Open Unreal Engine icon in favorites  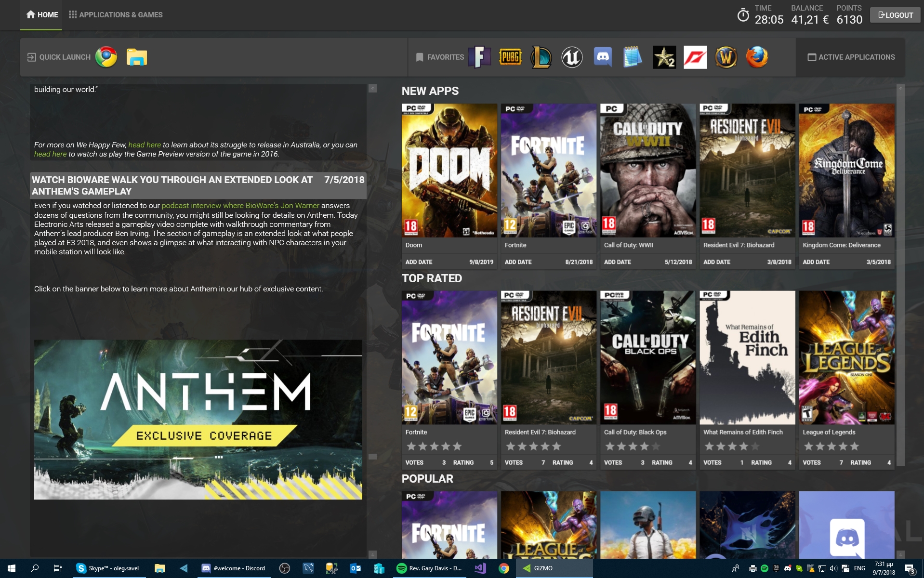pos(572,57)
